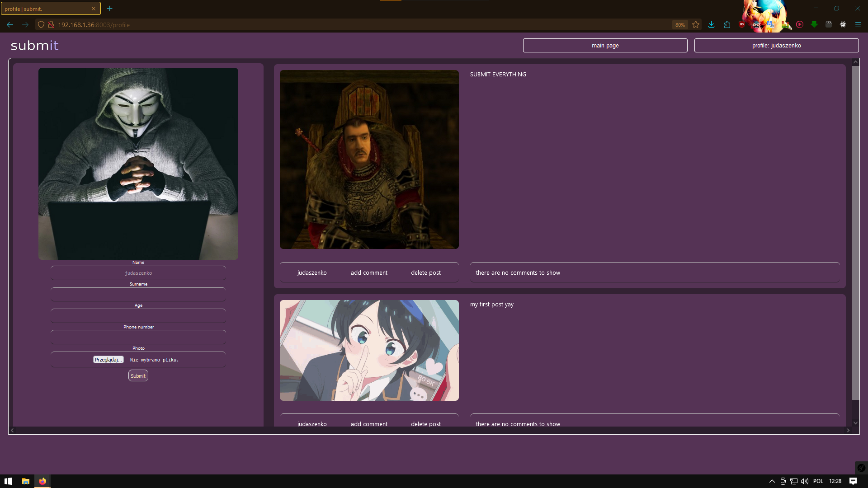Click the Age input field
The width and height of the screenshot is (868, 488).
138,316
